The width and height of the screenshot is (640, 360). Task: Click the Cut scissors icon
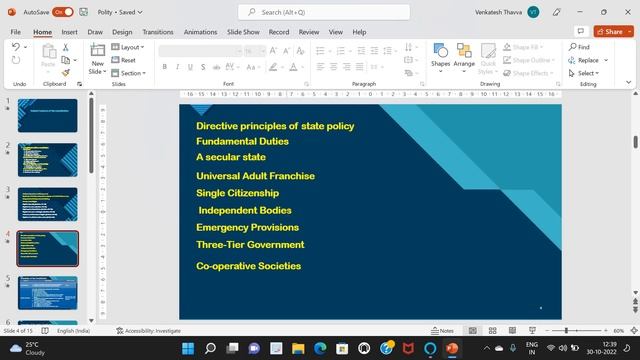pyautogui.click(x=65, y=47)
